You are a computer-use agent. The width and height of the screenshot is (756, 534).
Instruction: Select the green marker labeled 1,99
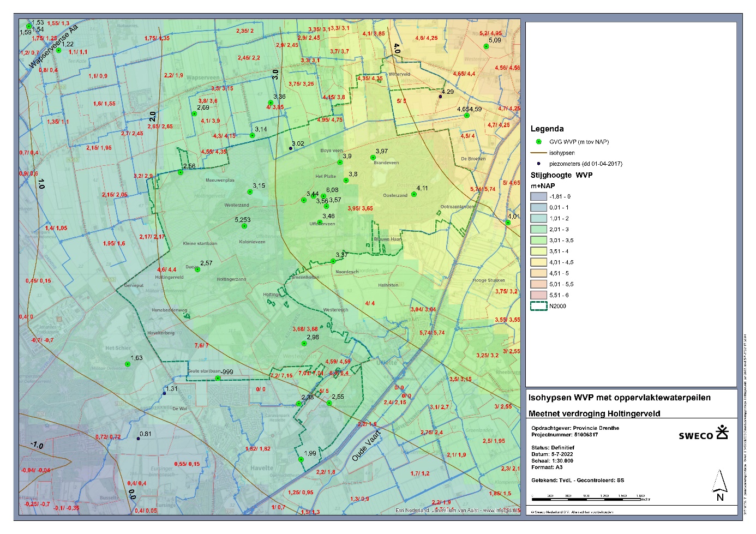point(301,460)
